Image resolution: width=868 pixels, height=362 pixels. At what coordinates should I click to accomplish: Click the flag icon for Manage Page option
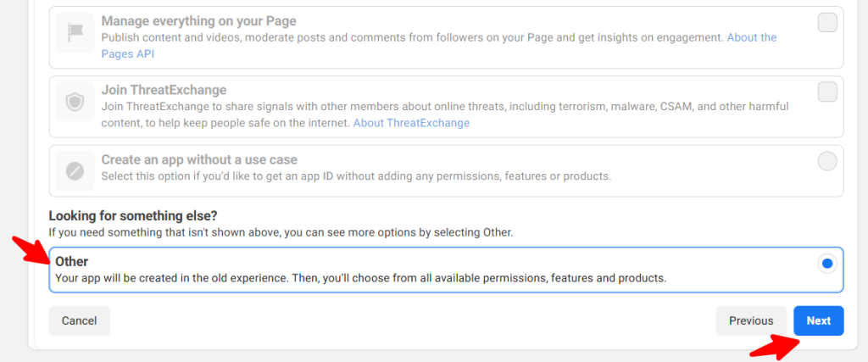click(75, 33)
